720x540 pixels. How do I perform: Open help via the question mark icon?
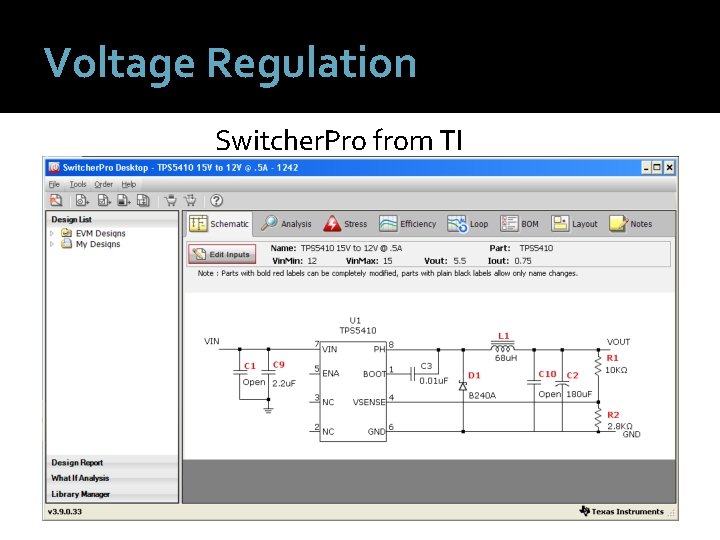[216, 200]
